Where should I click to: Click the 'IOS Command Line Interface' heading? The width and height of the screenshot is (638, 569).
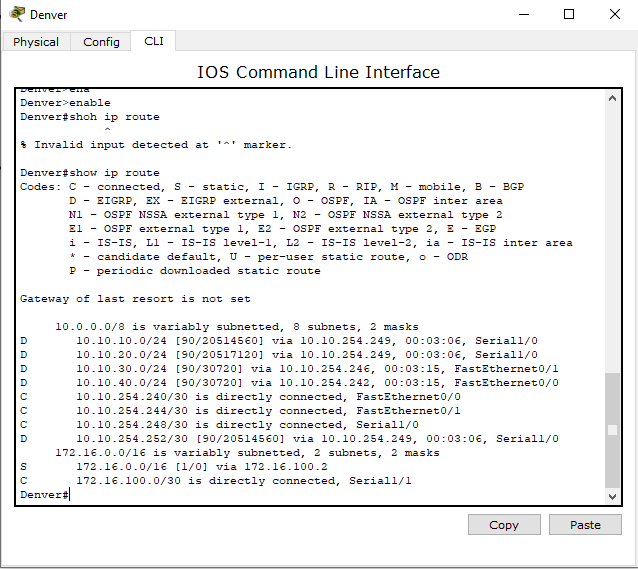318,72
